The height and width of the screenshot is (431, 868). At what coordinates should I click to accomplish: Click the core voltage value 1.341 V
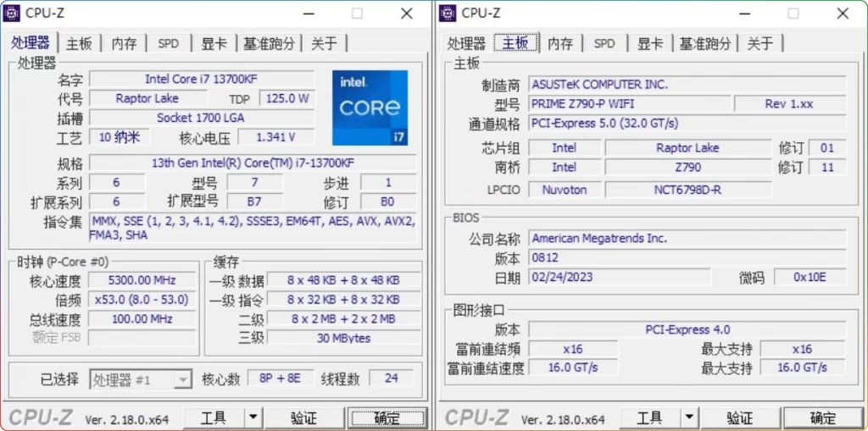275,136
